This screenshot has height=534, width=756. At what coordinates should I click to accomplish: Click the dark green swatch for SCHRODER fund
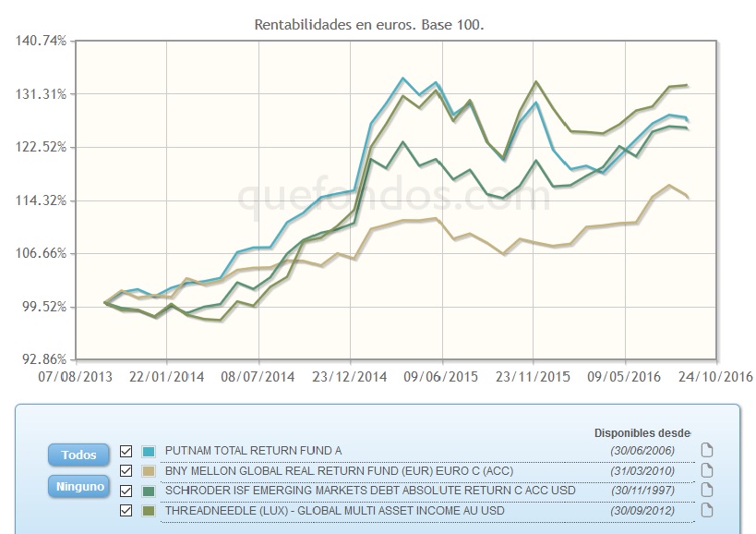[149, 492]
